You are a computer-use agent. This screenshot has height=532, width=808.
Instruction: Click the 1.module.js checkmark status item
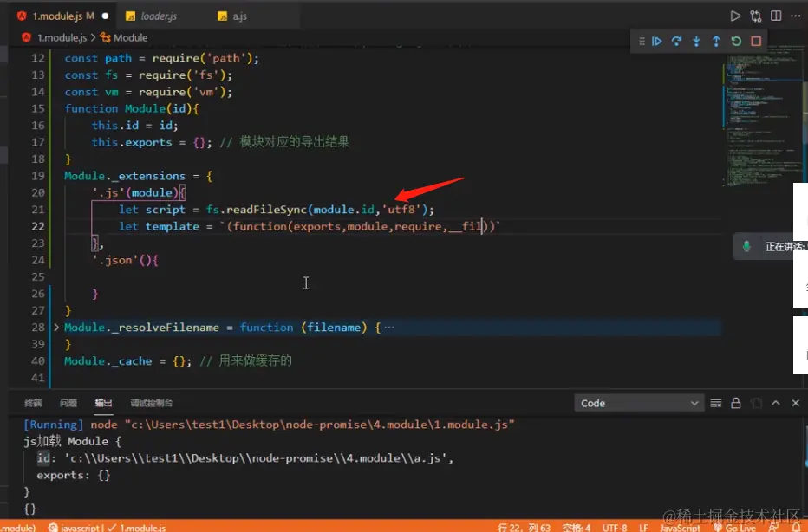click(x=137, y=528)
